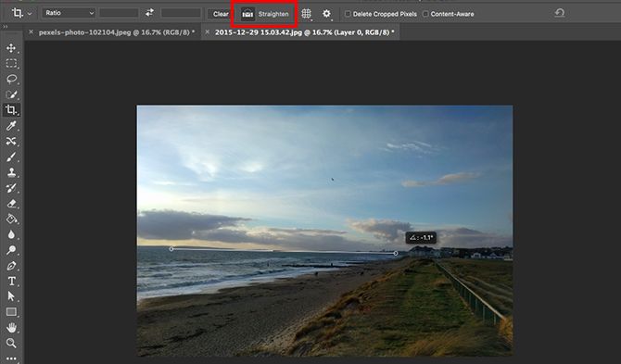
Task: Open crop tool preset picker arrow
Action: click(x=30, y=14)
